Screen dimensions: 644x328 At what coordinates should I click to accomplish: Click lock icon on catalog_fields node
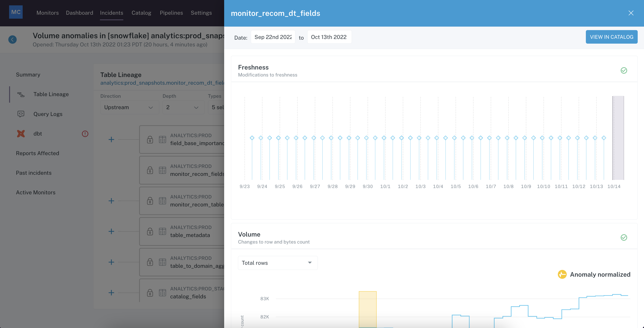click(x=150, y=293)
